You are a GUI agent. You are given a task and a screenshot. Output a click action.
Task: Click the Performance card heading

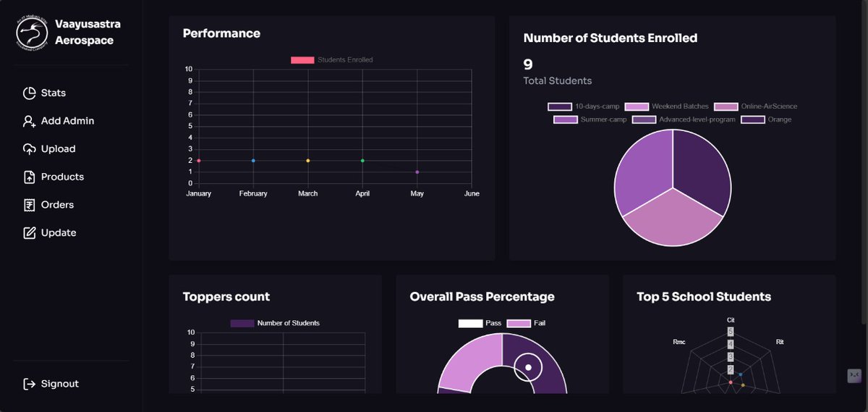pos(221,33)
